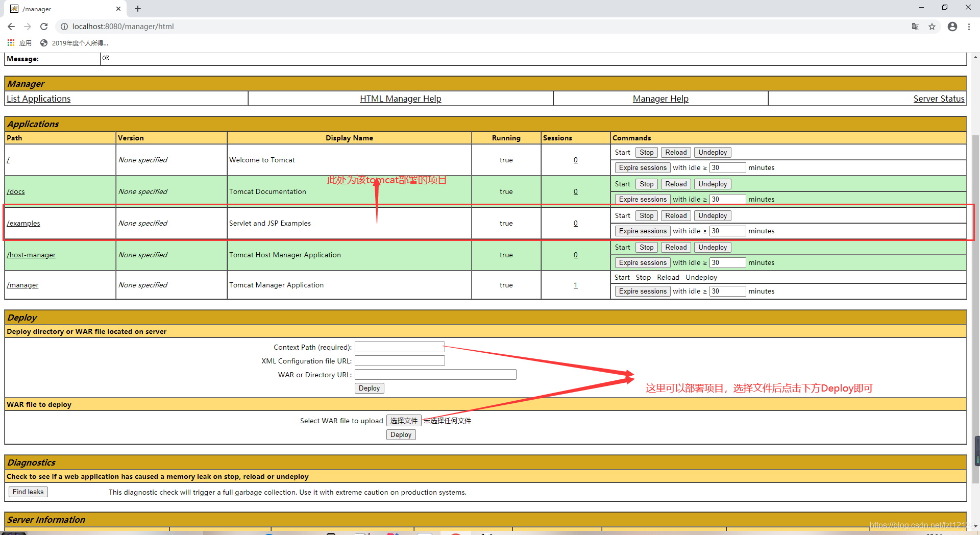The width and height of the screenshot is (980, 535).
Task: Edit idle minutes for /host-manager
Action: click(727, 262)
